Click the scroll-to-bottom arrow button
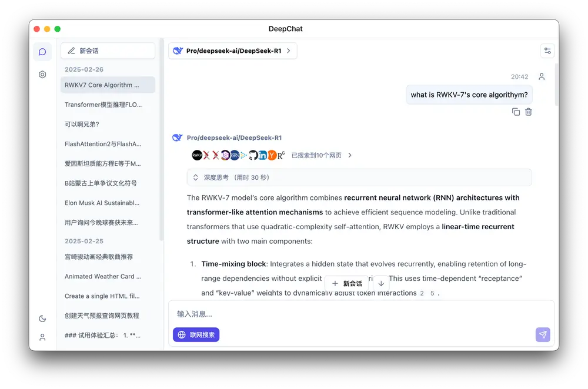This screenshot has height=389, width=588. tap(381, 283)
